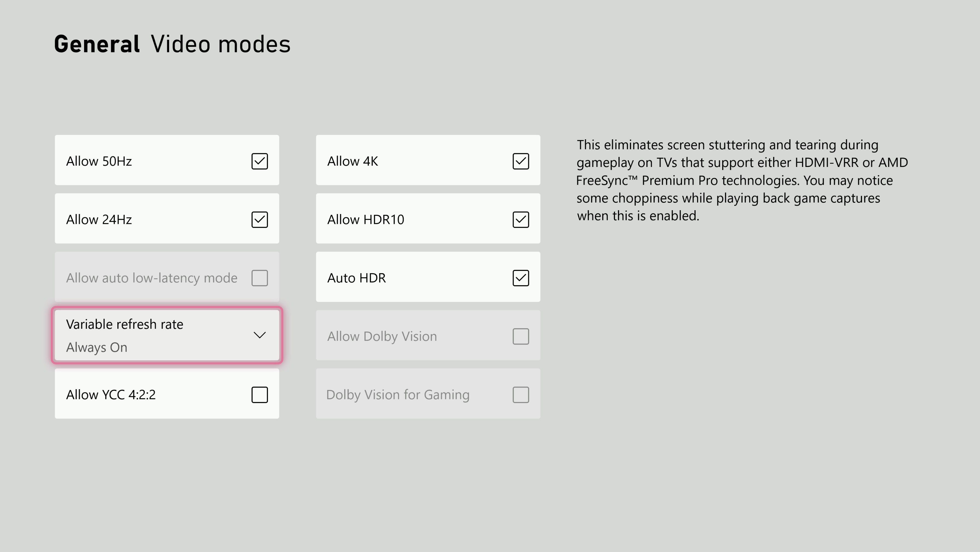
Task: Select the Always On value under Variable refresh rate
Action: [97, 347]
